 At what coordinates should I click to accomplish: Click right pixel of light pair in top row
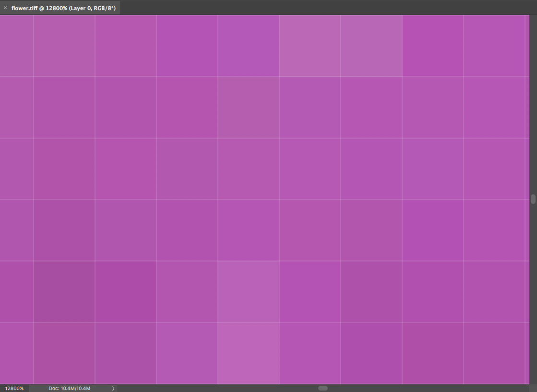click(x=371, y=46)
